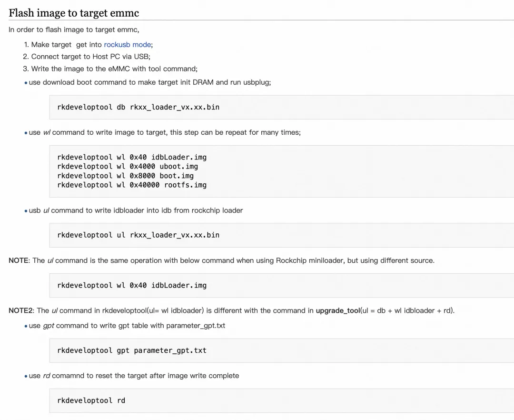Click the rkdeveloptool gpt parameter_gpt.txt command
The height and width of the screenshot is (420, 514).
click(132, 350)
